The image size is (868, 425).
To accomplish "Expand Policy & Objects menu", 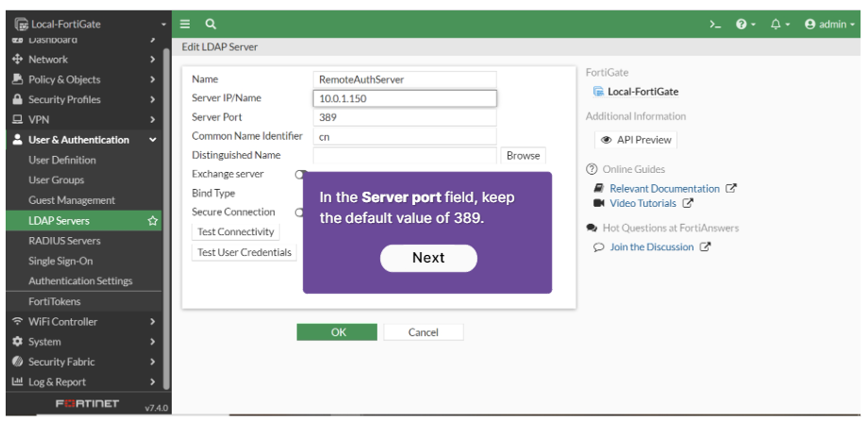I will pos(84,79).
